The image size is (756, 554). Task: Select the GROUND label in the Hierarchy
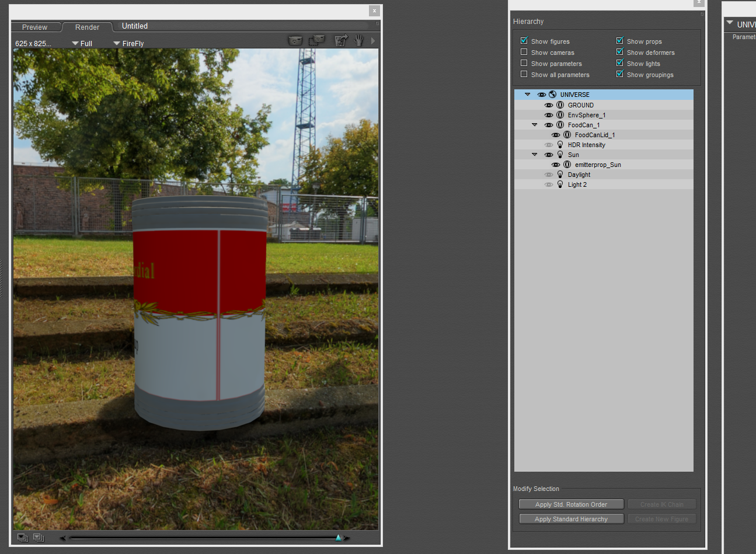581,105
